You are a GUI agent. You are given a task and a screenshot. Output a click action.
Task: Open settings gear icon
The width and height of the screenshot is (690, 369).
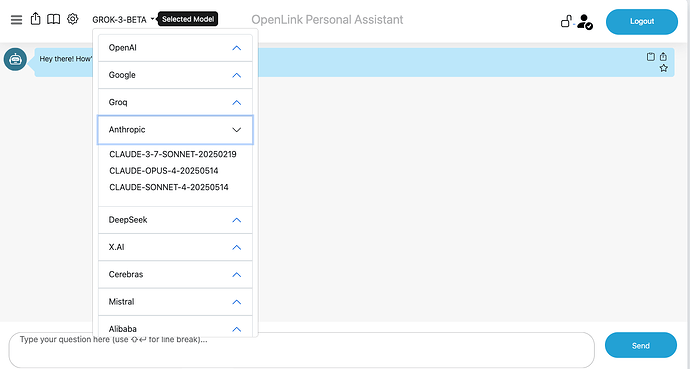coord(73,19)
